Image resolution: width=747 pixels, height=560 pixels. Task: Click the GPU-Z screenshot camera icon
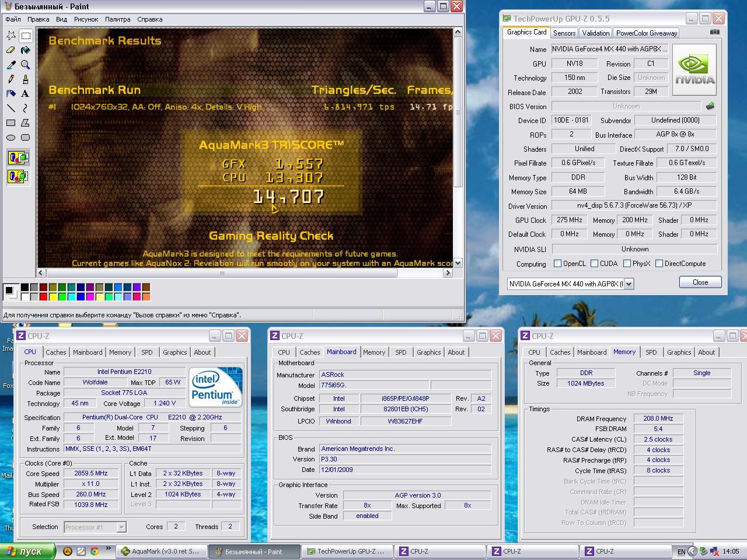715,33
